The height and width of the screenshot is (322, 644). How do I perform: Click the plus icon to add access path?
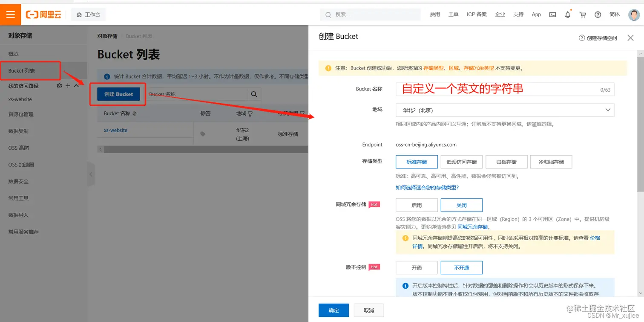67,85
